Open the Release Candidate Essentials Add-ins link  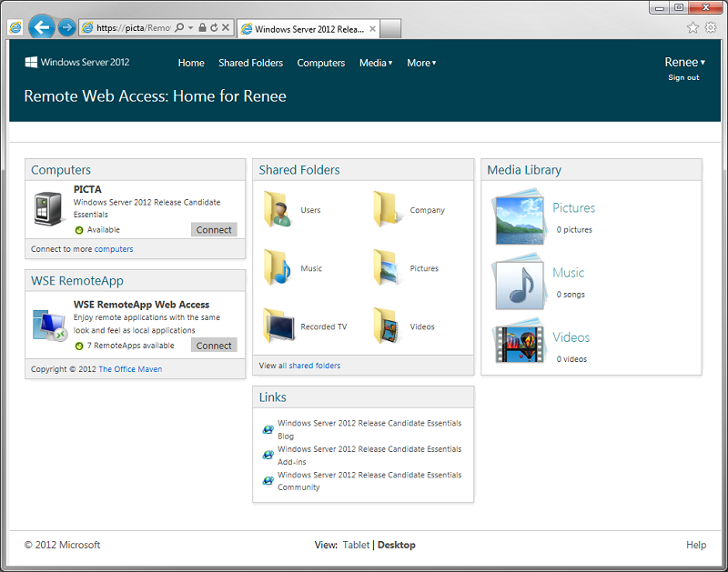(x=369, y=456)
